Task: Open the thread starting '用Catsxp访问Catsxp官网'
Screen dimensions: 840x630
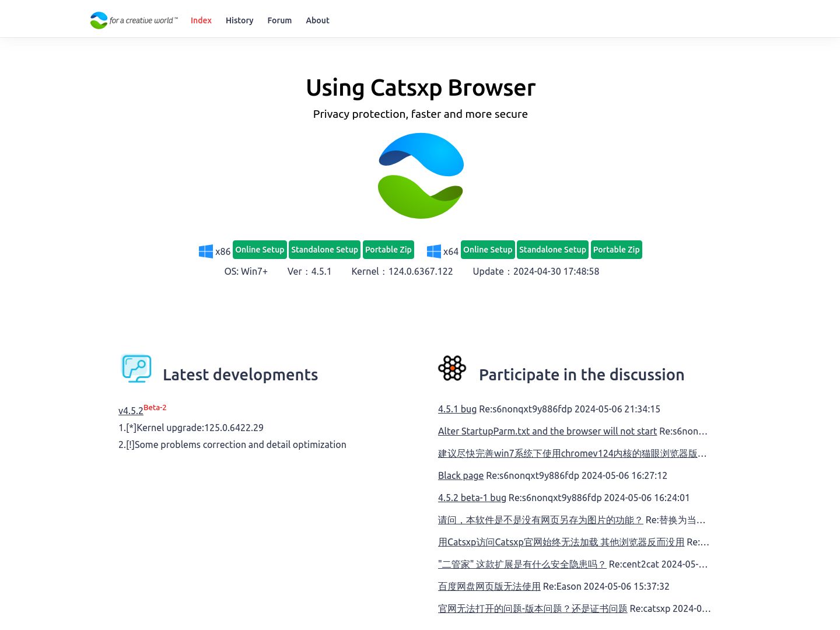Action: pyautogui.click(x=561, y=542)
